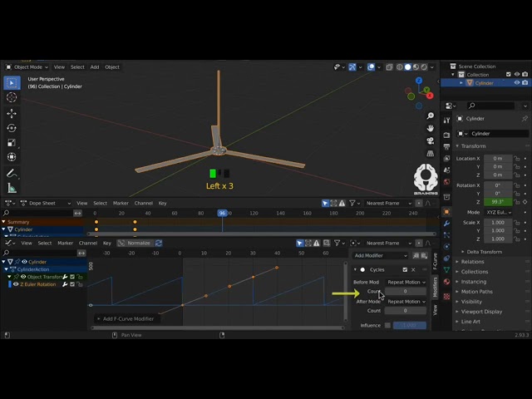Open viewport Object menu

[x=112, y=67]
